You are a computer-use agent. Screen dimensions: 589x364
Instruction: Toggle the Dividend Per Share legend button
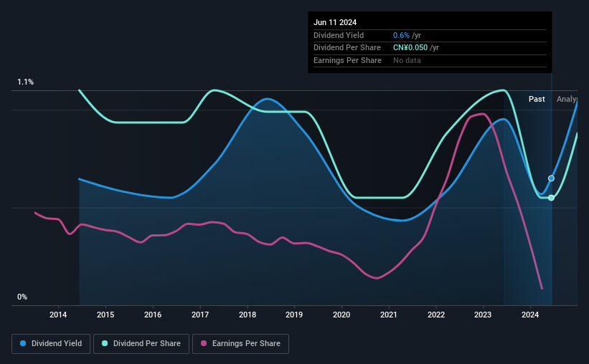coord(141,344)
